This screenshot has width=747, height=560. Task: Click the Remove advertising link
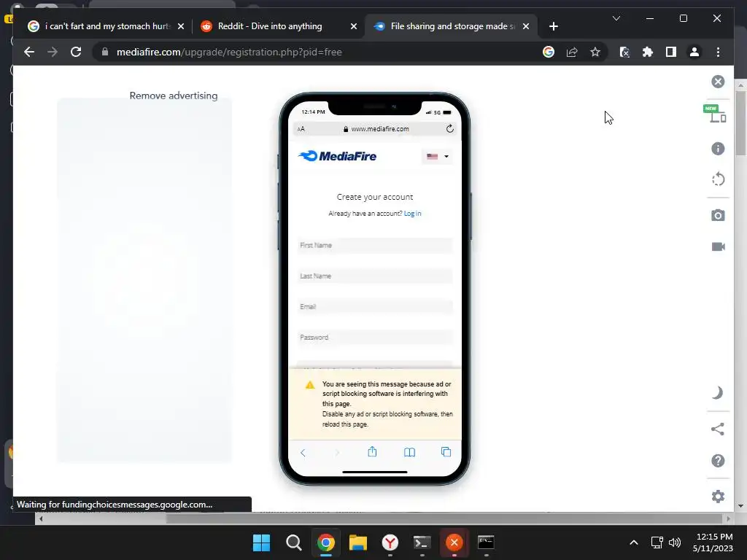click(174, 96)
